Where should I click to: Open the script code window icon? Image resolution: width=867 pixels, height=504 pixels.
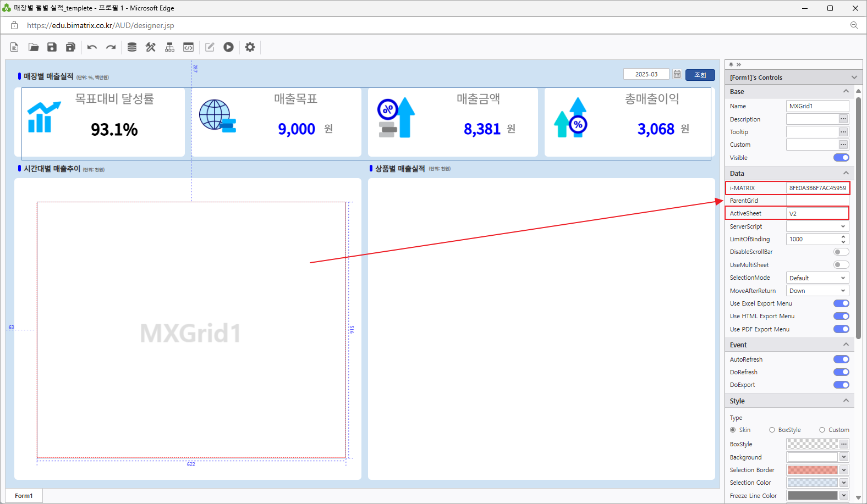[x=188, y=47]
